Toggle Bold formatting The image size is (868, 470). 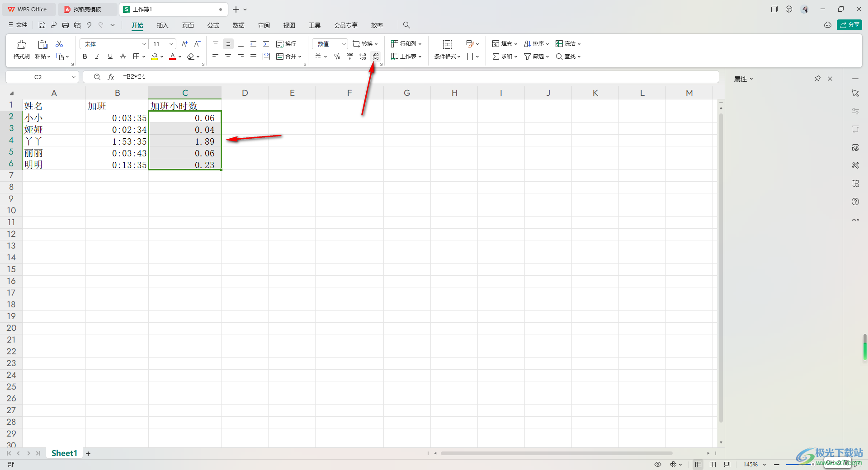pyautogui.click(x=85, y=56)
